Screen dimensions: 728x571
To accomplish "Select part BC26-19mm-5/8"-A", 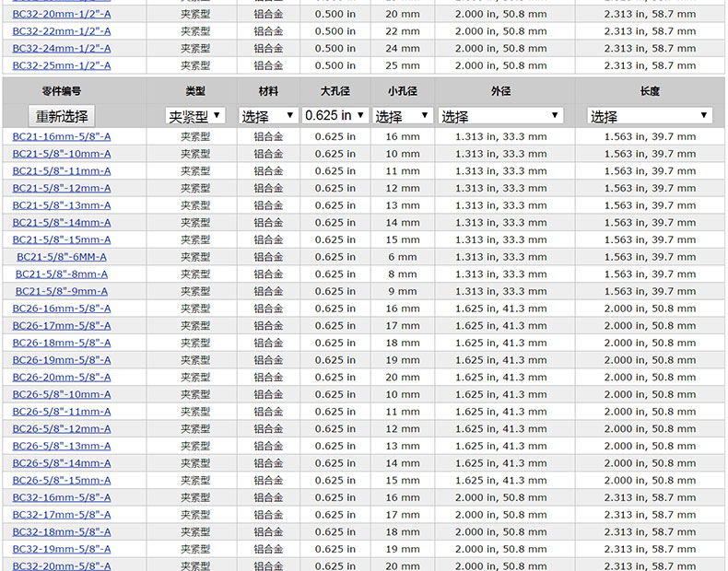I will click(x=62, y=360).
